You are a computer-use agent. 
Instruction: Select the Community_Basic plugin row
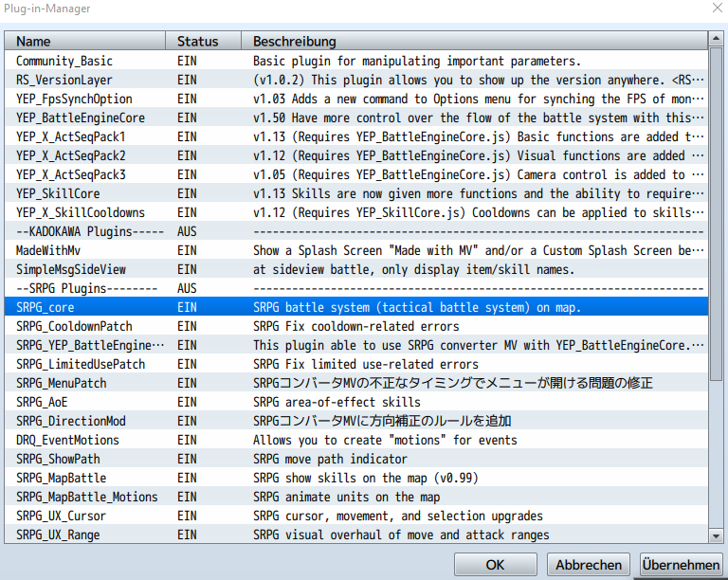click(x=356, y=61)
